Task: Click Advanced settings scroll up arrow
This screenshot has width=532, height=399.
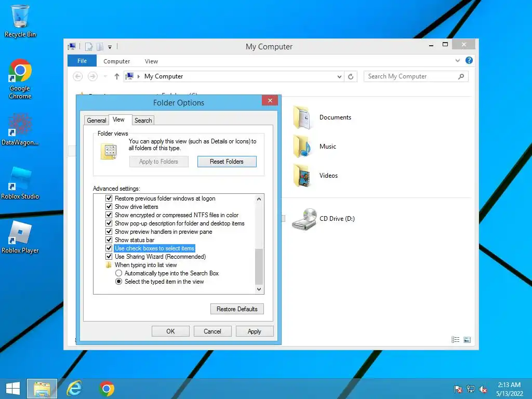Action: (259, 199)
